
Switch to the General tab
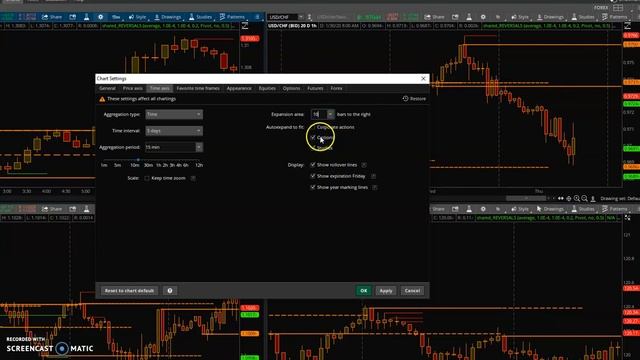pos(107,88)
